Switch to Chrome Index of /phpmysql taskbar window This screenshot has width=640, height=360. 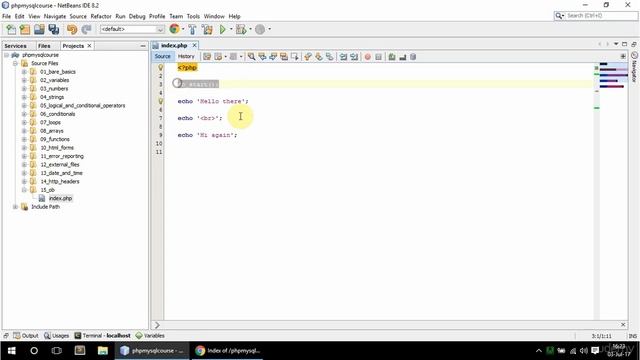(x=228, y=351)
